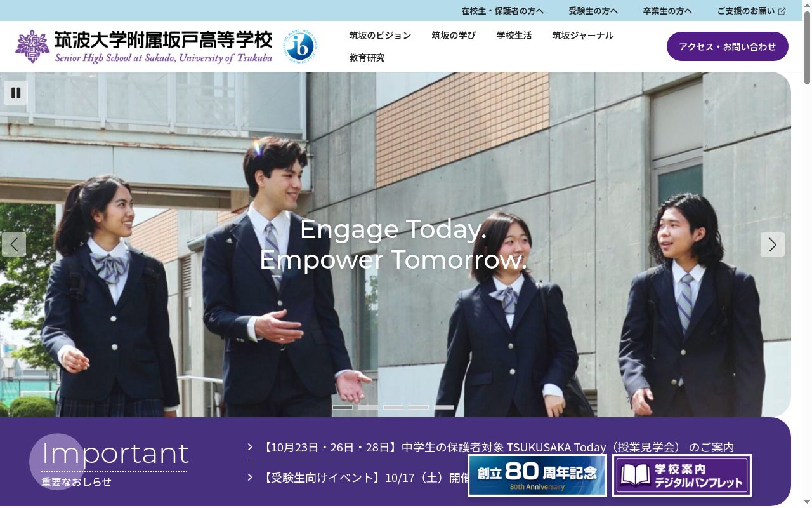Show the previous slide with left arrow
Screen dimensions: 812x508
pyautogui.click(x=14, y=244)
